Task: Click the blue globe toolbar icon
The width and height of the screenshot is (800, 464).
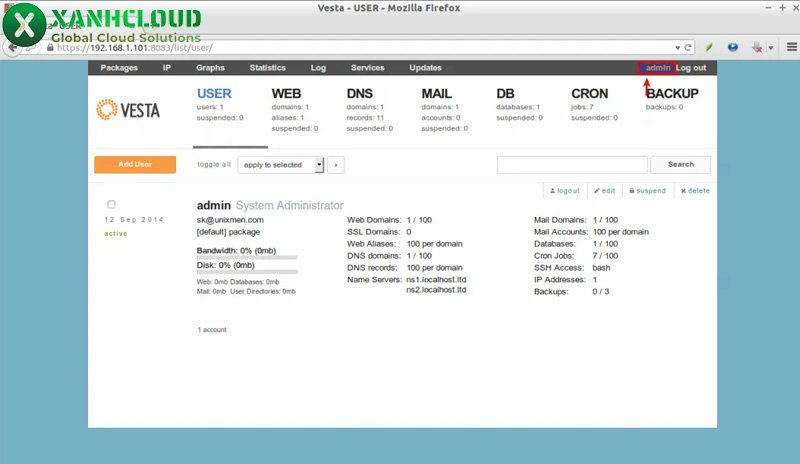Action: click(x=733, y=47)
